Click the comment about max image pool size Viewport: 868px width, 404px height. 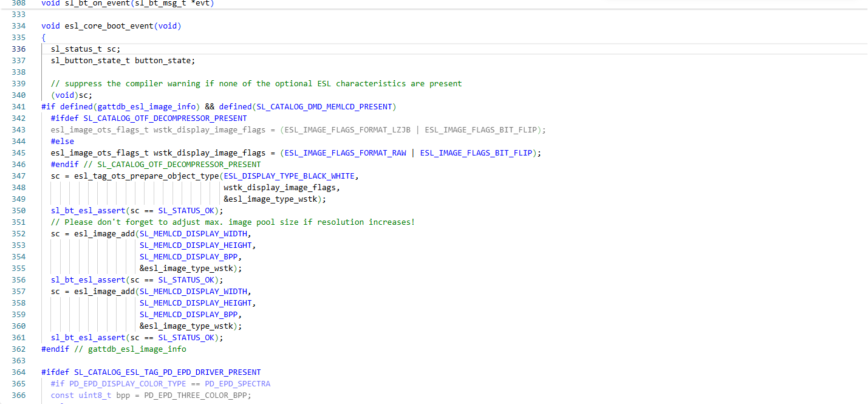[233, 222]
